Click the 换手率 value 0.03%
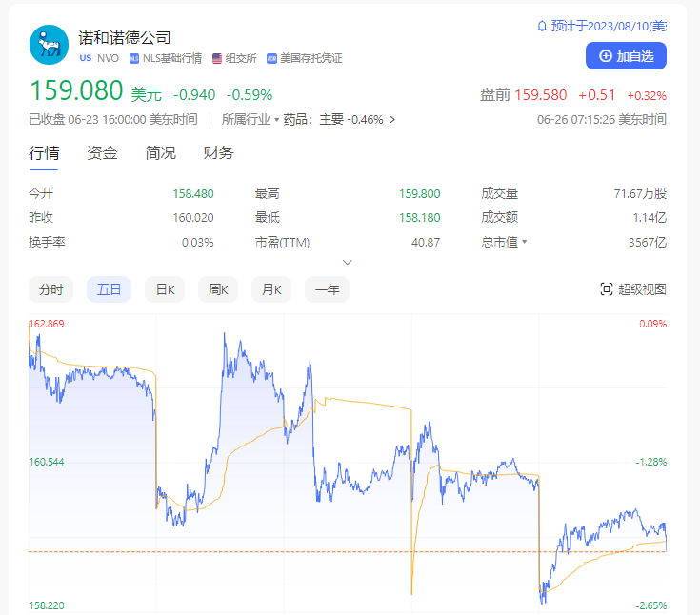Image resolution: width=700 pixels, height=615 pixels. point(198,243)
